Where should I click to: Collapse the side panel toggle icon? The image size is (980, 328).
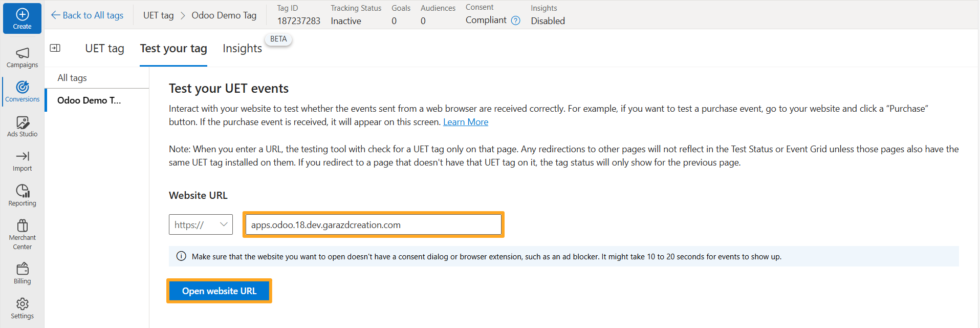tap(55, 48)
